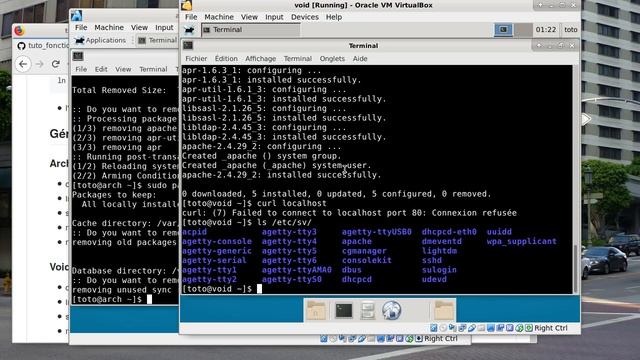Launch web browser globe icon in void dock
The height and width of the screenshot is (360, 640).
pyautogui.click(x=391, y=310)
